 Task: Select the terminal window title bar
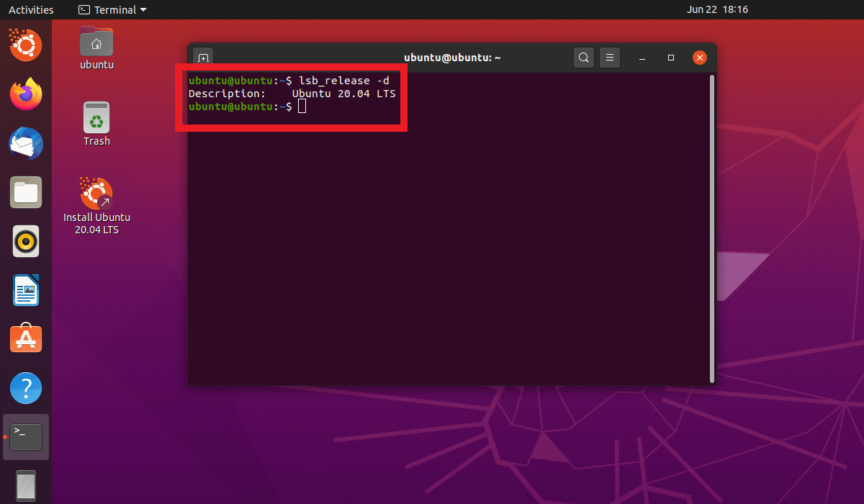[452, 57]
